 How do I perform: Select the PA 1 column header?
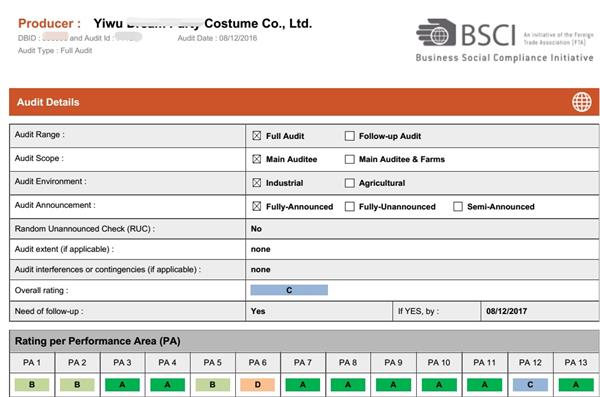[x=32, y=363]
